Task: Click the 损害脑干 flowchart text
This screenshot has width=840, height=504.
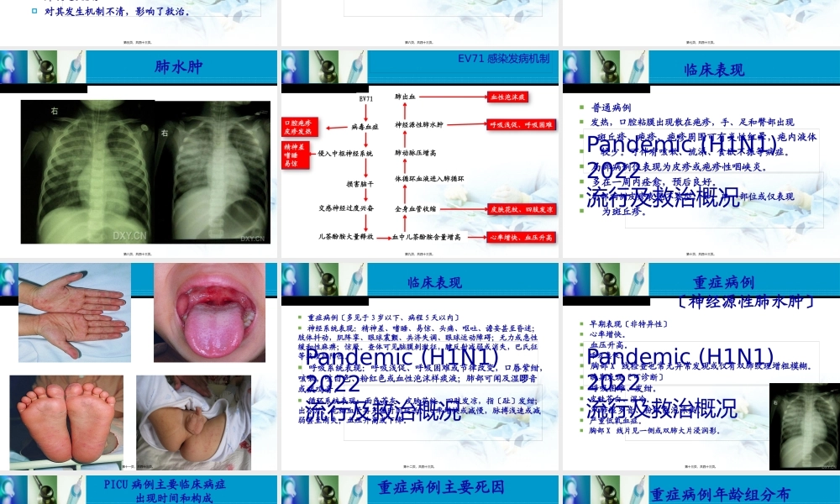Action: (360, 184)
